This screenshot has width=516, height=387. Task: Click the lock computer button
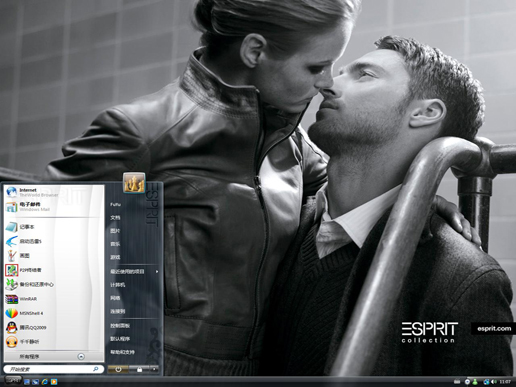click(x=139, y=369)
